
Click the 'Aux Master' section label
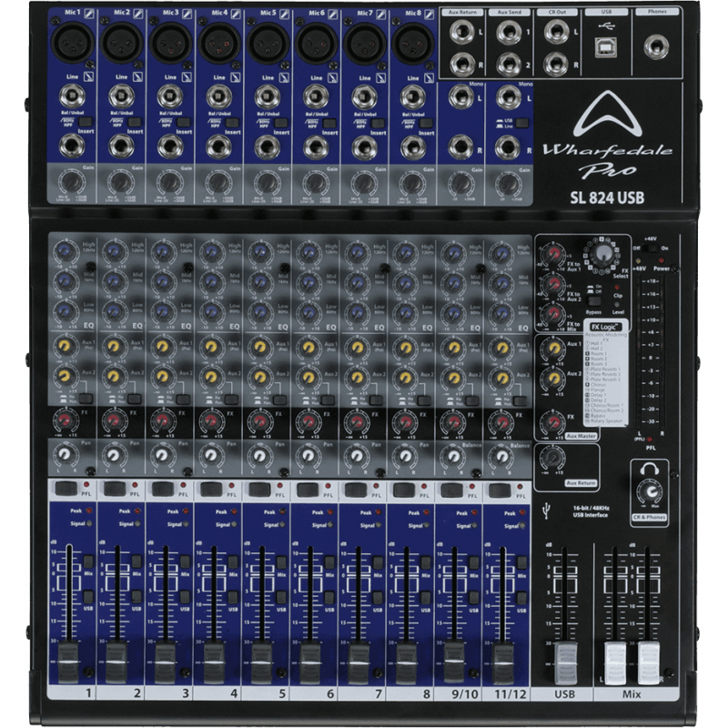point(581,436)
